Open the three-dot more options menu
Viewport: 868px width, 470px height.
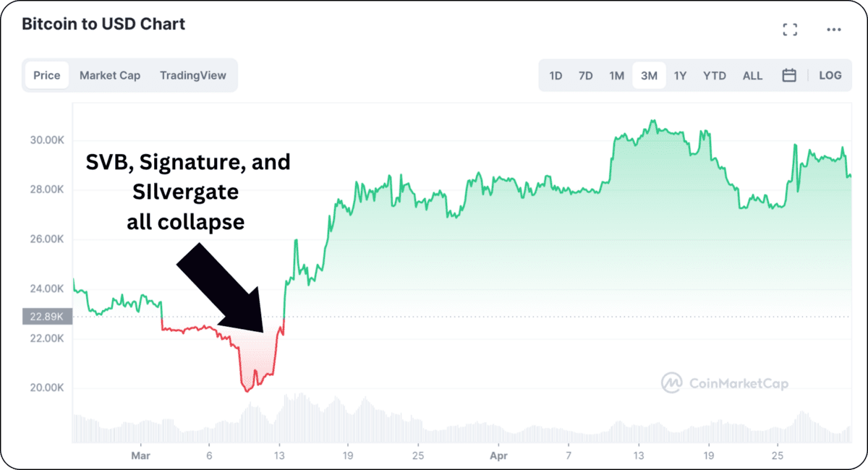[x=833, y=30]
